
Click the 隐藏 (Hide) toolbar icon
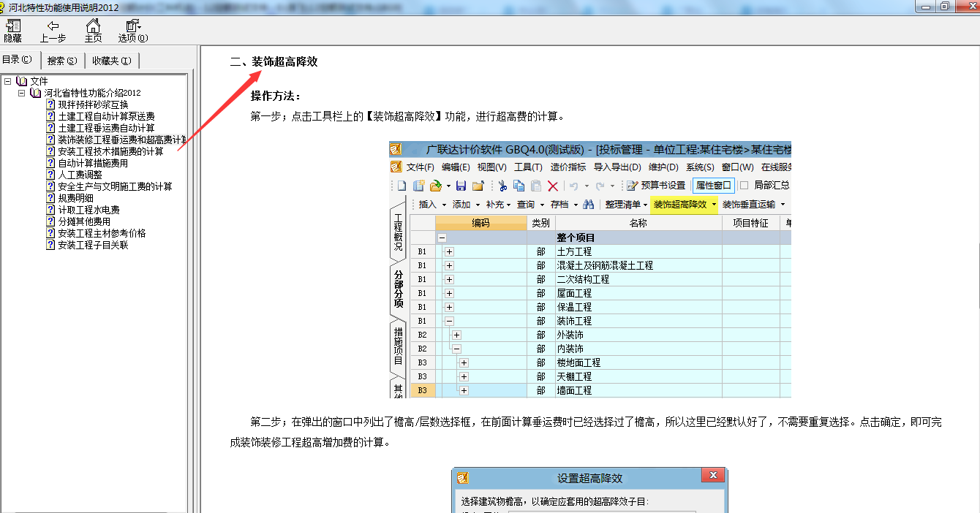(12, 26)
